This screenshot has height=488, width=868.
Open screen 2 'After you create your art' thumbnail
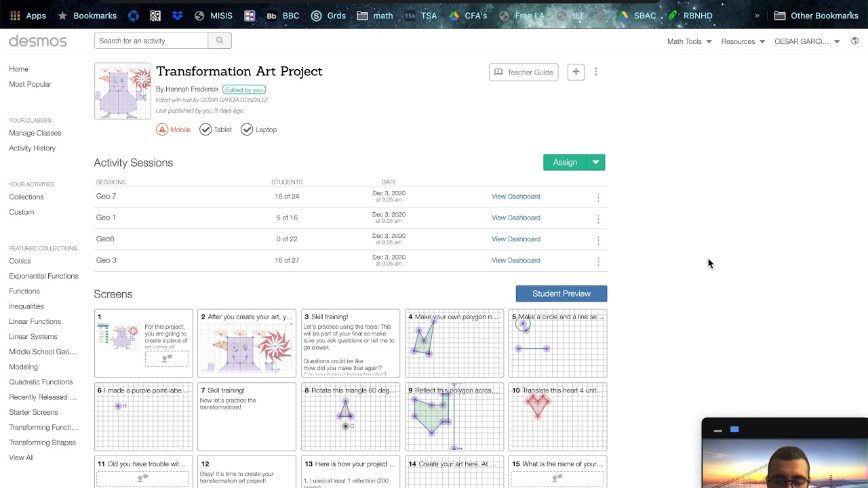(247, 344)
